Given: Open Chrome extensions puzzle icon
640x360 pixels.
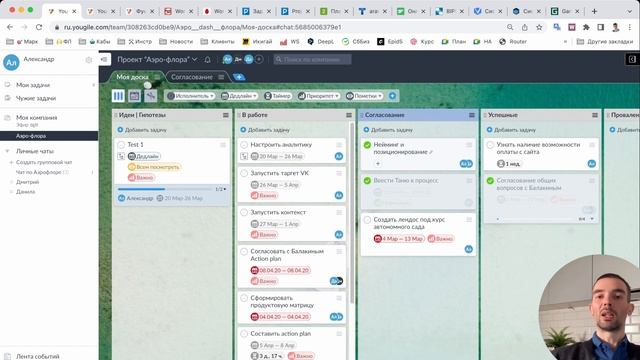Looking at the screenshot, I should point(586,27).
